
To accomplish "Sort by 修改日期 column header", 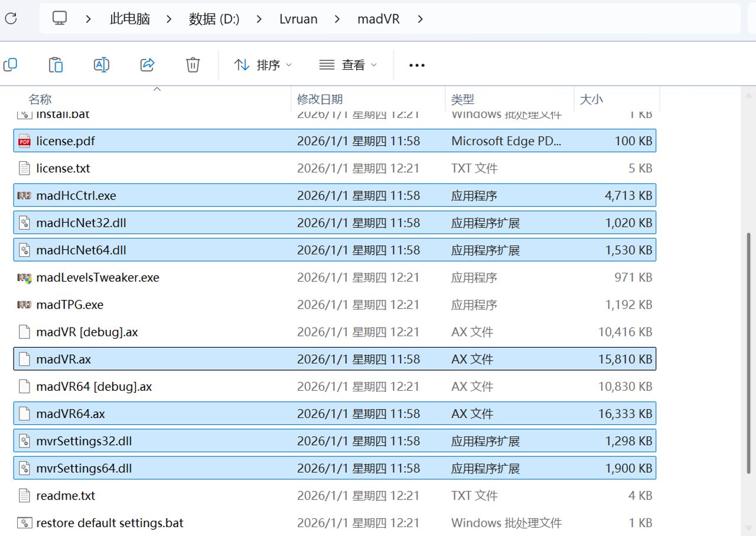I will (320, 99).
